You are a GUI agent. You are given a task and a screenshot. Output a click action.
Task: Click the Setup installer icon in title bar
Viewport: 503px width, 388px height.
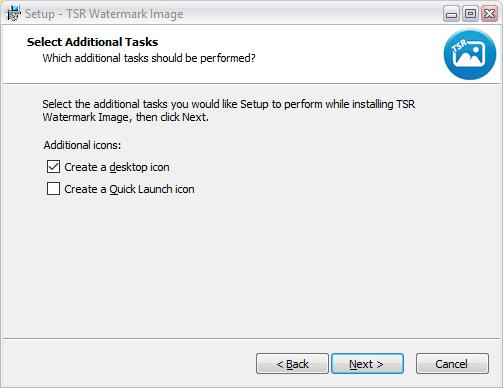(13, 14)
